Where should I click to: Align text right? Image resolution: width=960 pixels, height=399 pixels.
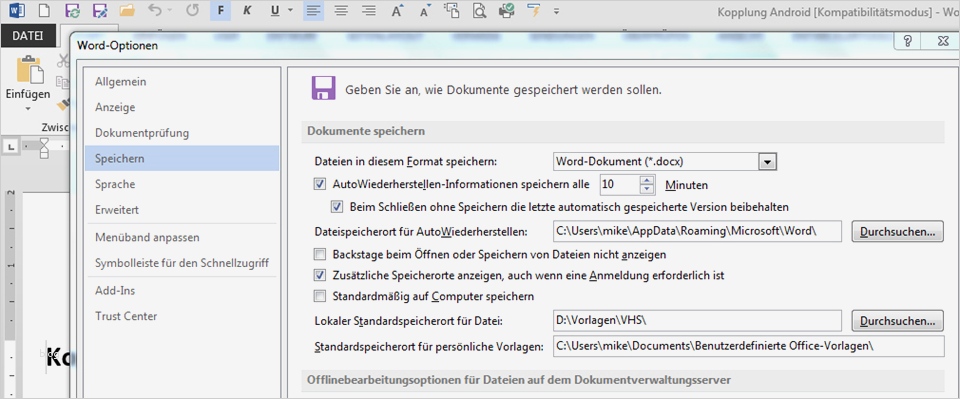click(x=369, y=10)
